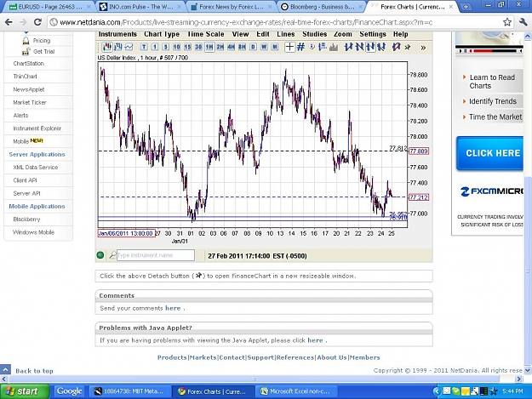Open Alerts sidebar link
Image resolution: width=532 pixels, height=399 pixels.
coord(20,115)
